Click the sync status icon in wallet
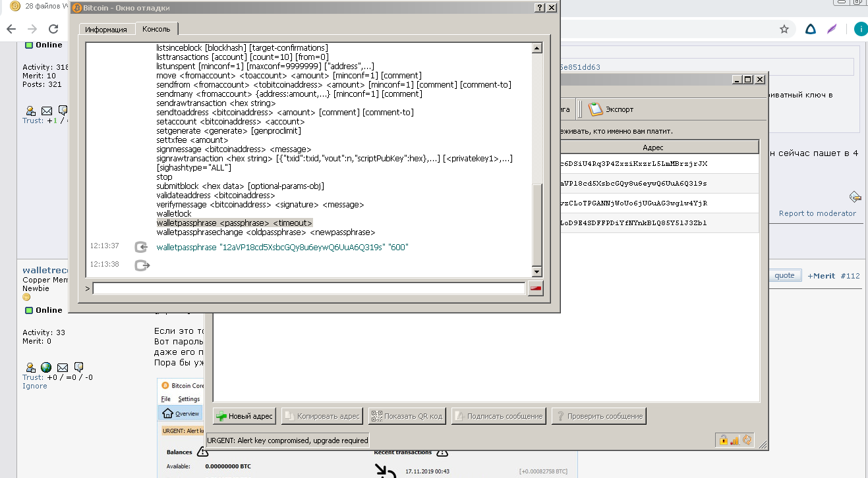 click(x=747, y=440)
